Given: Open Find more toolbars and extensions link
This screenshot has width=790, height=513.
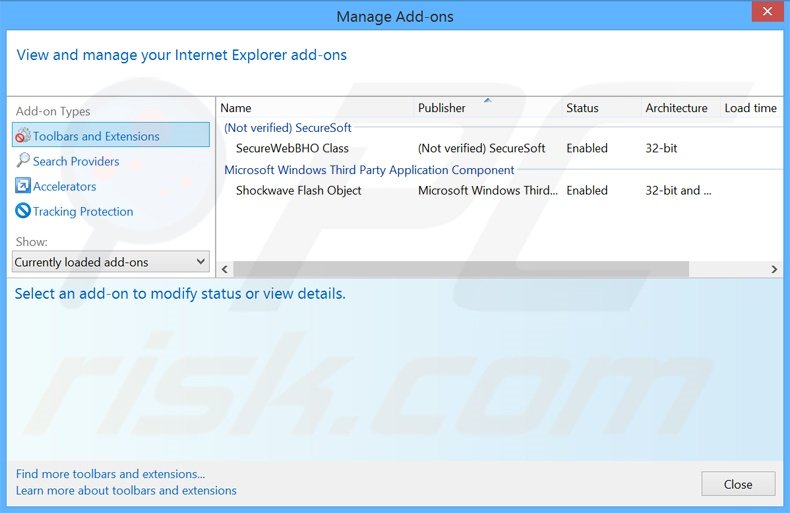Looking at the screenshot, I should [110, 474].
